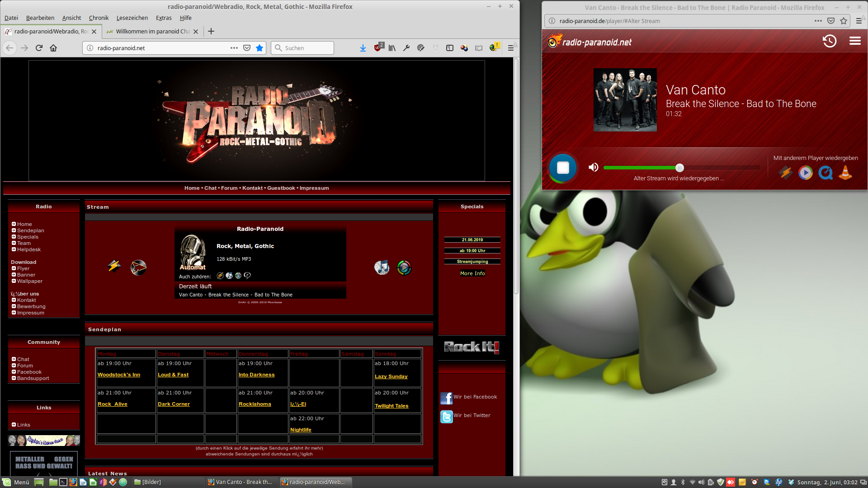Open Wir bei Facebook icon
Screen dimensions: 868x488
[446, 398]
